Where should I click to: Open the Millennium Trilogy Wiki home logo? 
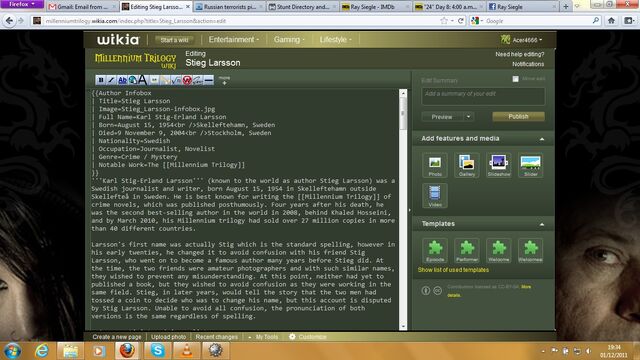point(136,61)
